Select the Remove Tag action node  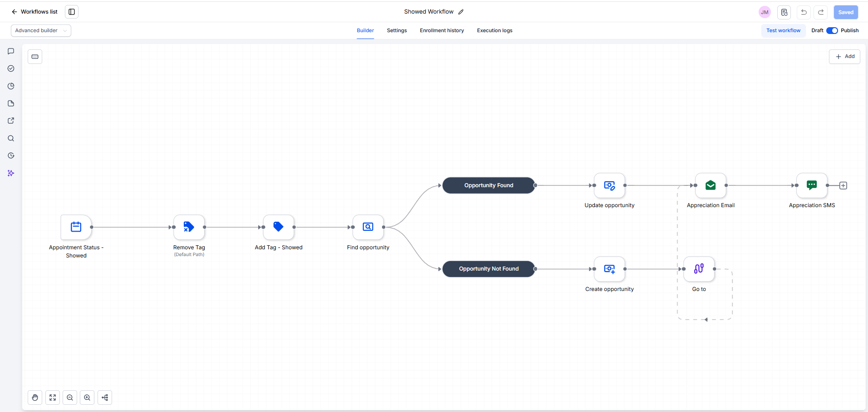(x=189, y=227)
